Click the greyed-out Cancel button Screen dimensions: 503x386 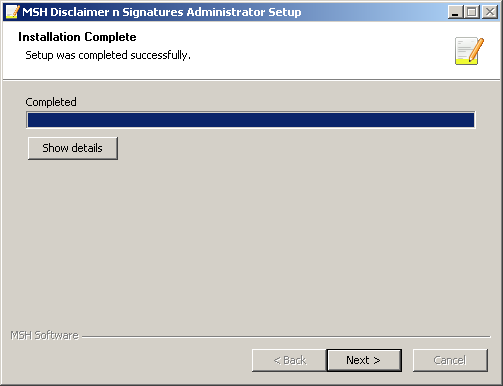pyautogui.click(x=450, y=360)
